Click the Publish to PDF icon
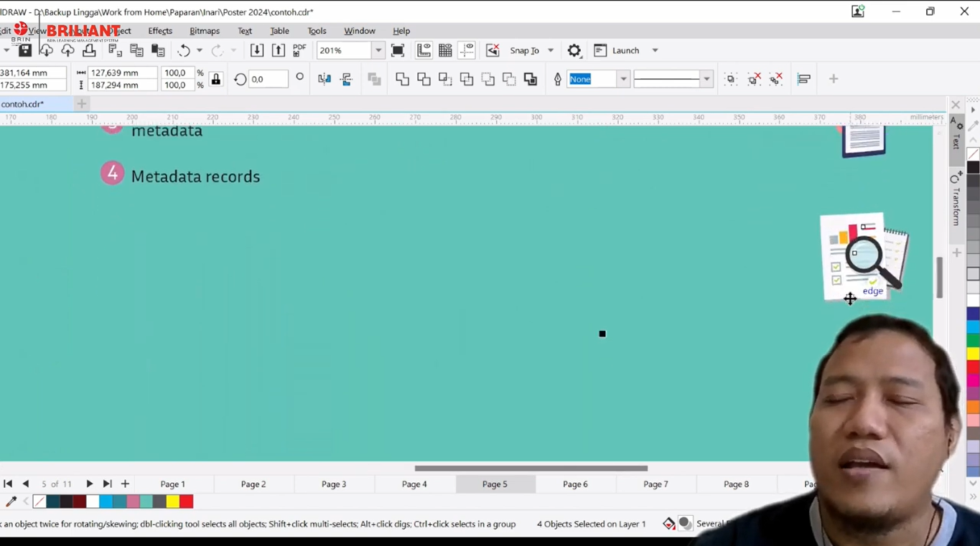This screenshot has height=546, width=980. pyautogui.click(x=299, y=50)
